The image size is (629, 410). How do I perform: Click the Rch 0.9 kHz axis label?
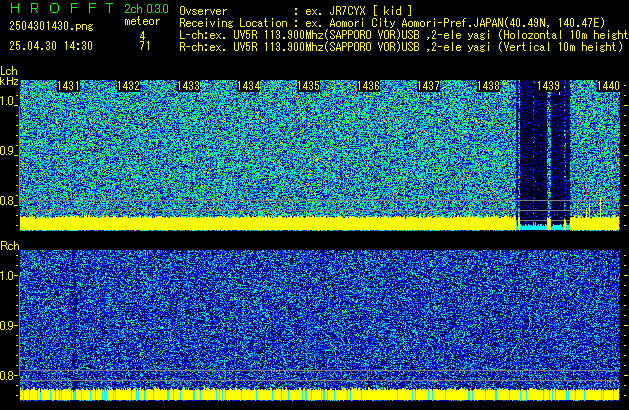pyautogui.click(x=8, y=325)
